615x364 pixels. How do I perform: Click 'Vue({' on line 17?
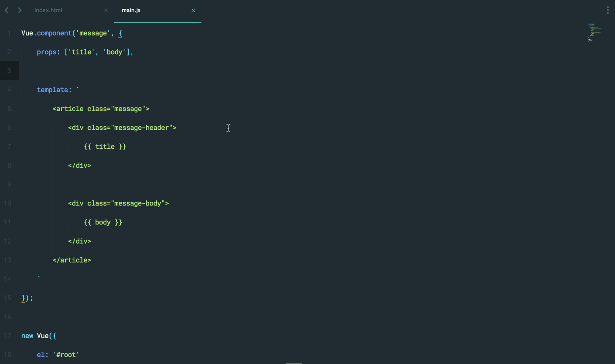[x=46, y=336]
